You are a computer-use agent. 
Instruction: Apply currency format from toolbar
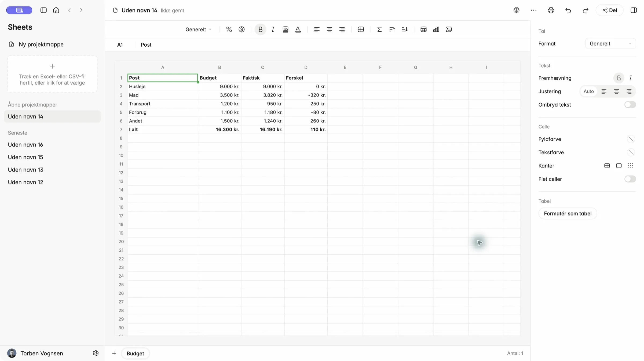click(x=241, y=29)
